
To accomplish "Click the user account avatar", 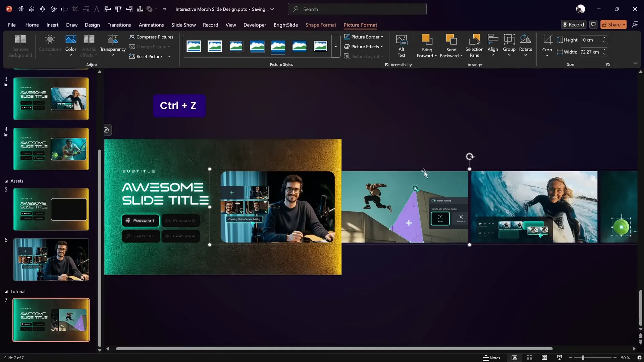I will pos(580,9).
